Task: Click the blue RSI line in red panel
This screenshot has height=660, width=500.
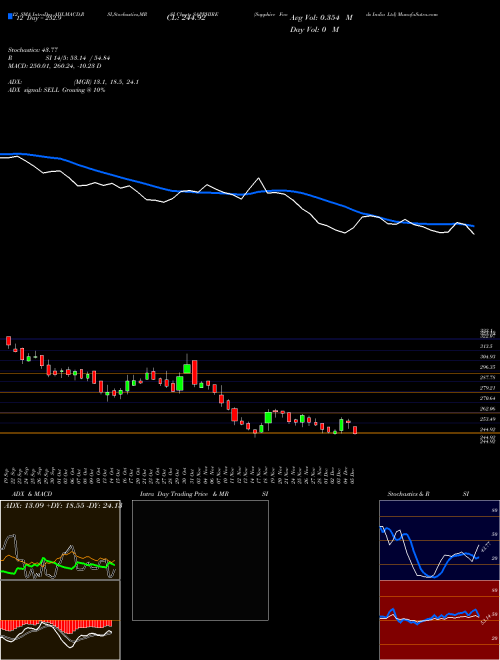Action: (429, 616)
